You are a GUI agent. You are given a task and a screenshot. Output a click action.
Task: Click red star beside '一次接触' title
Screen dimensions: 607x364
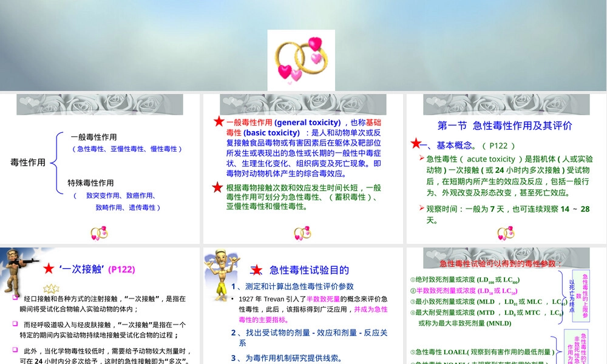click(49, 269)
